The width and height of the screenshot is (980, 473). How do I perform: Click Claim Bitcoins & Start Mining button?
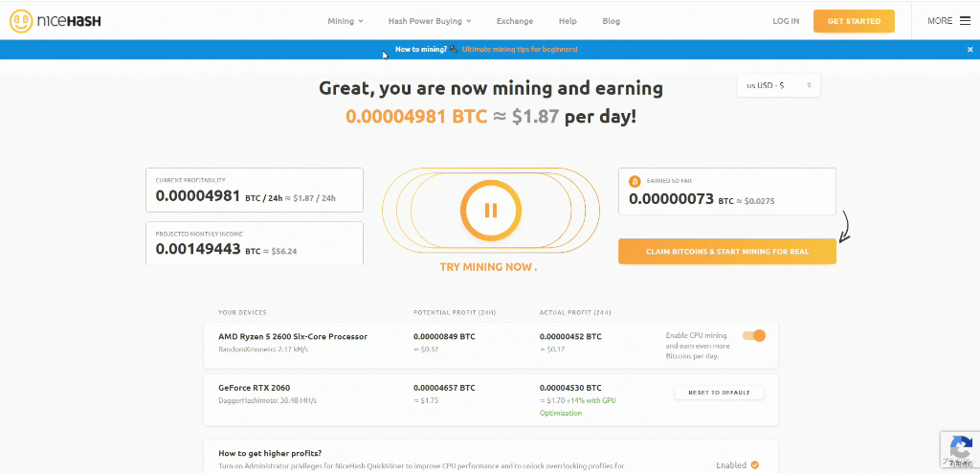point(726,252)
